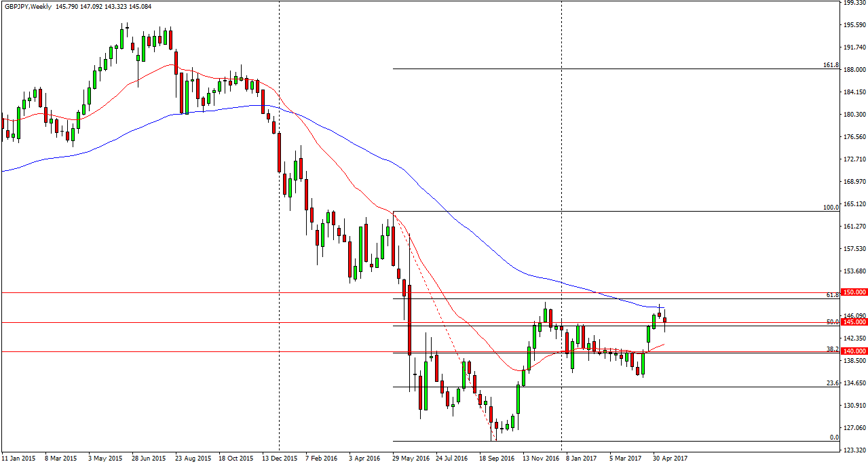
Task: Click the red 150.000 price level label
Action: (x=848, y=292)
